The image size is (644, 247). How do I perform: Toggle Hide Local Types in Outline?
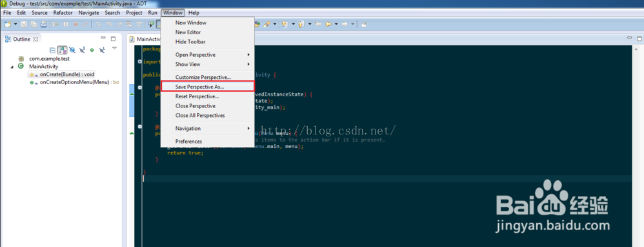tap(102, 50)
